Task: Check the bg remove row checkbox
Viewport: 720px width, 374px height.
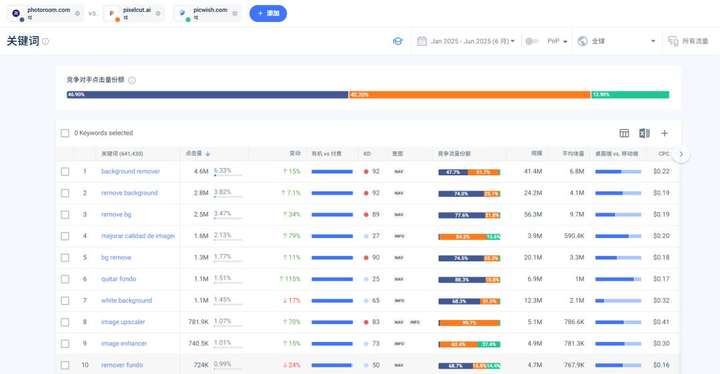Action: point(65,258)
